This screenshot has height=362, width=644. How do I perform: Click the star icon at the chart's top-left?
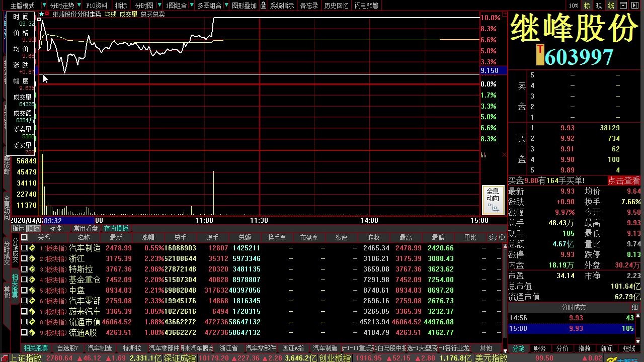click(x=41, y=14)
